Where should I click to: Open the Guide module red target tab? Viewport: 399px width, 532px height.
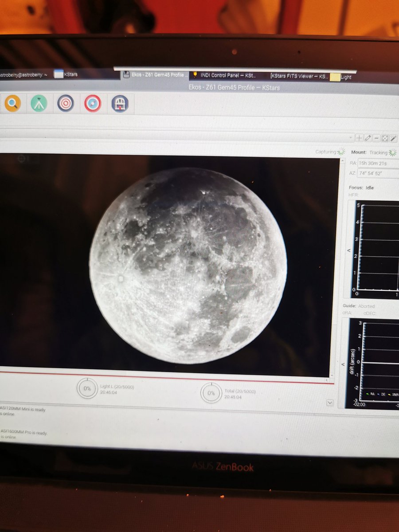[x=93, y=104]
